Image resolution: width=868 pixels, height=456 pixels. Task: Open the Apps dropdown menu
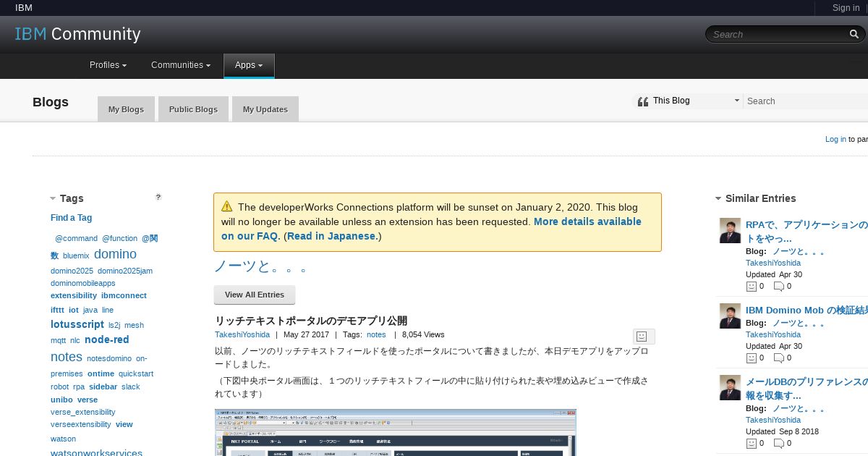point(249,65)
